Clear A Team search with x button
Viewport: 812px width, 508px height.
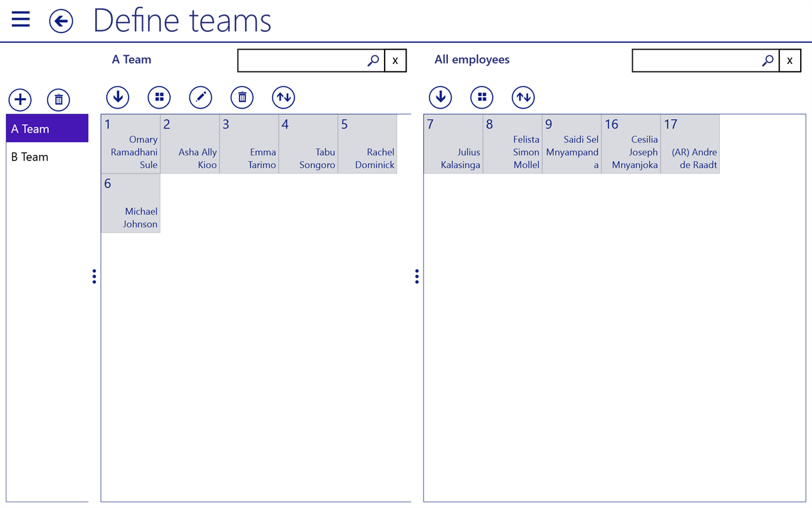395,61
